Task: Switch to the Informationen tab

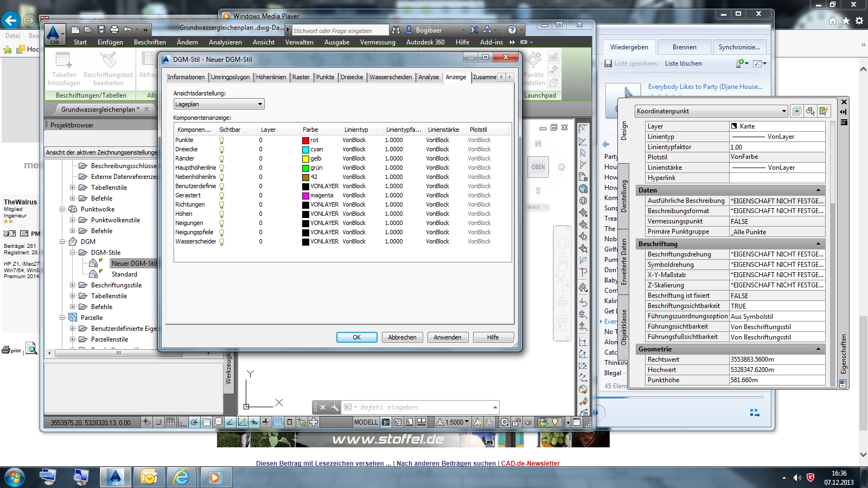Action: pyautogui.click(x=186, y=77)
